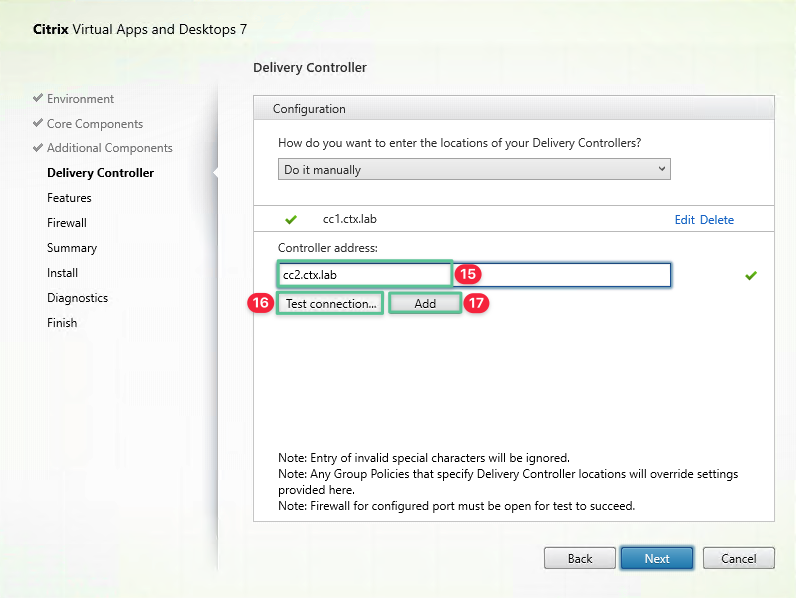The width and height of the screenshot is (796, 598).
Task: Open the Delivery Controller location method dropdown
Action: tap(473, 170)
